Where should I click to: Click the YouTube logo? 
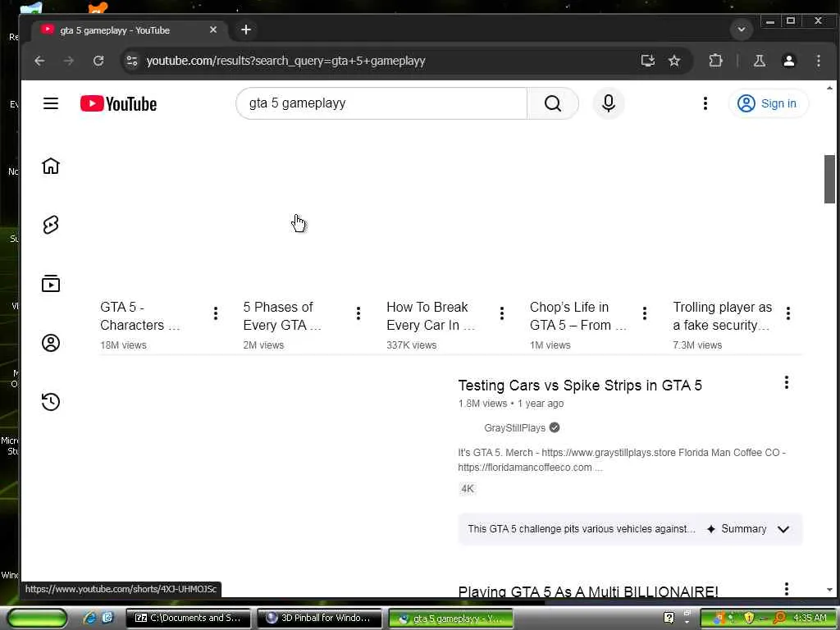[x=118, y=104]
